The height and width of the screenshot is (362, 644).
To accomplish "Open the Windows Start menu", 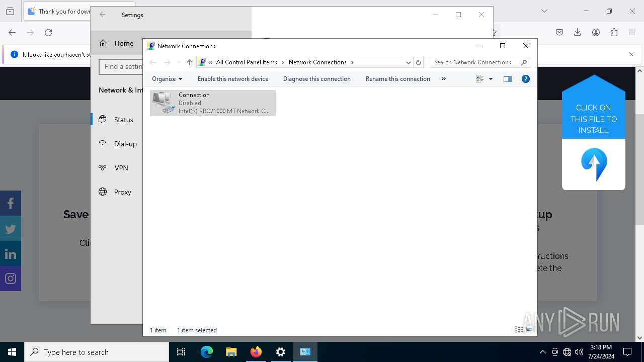I will click(12, 352).
